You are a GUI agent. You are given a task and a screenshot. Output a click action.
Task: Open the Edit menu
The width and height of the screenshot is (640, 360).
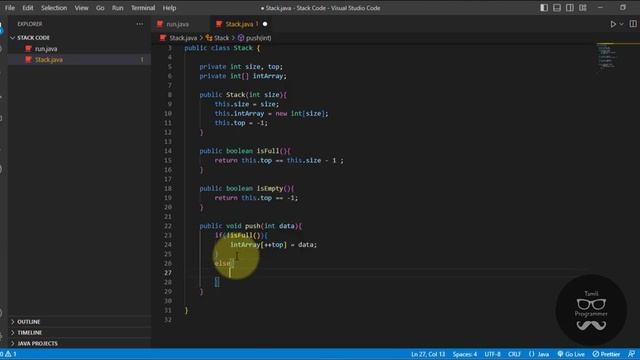point(28,8)
